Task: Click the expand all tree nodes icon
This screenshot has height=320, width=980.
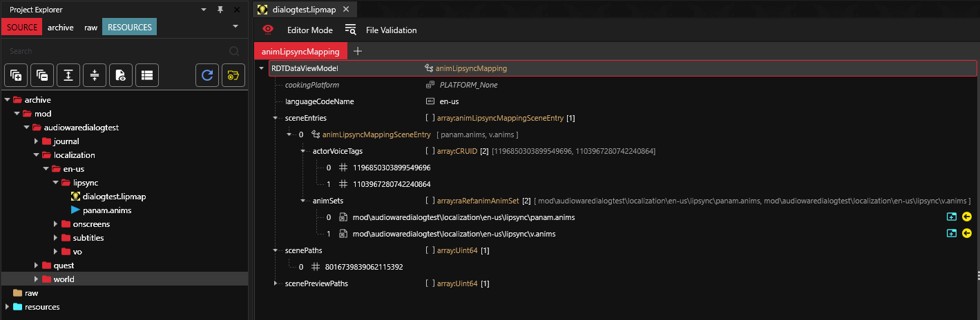Action: click(x=16, y=75)
